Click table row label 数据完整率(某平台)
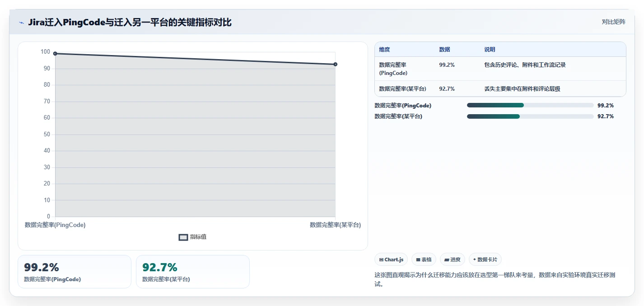The image size is (644, 306). pyautogui.click(x=402, y=89)
